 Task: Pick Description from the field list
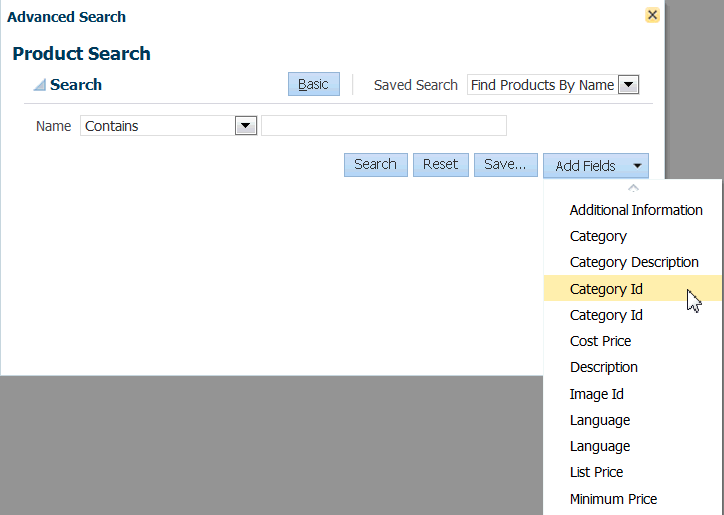tap(603, 367)
